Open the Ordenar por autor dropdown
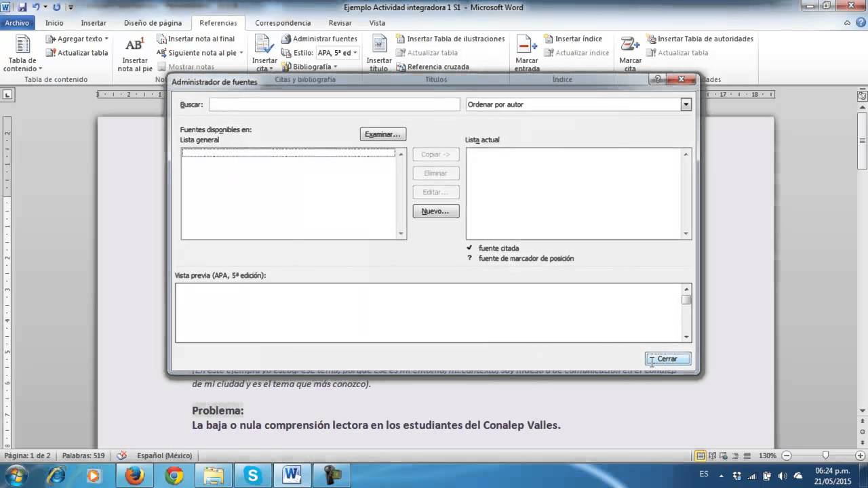This screenshot has width=868, height=488. (x=686, y=104)
